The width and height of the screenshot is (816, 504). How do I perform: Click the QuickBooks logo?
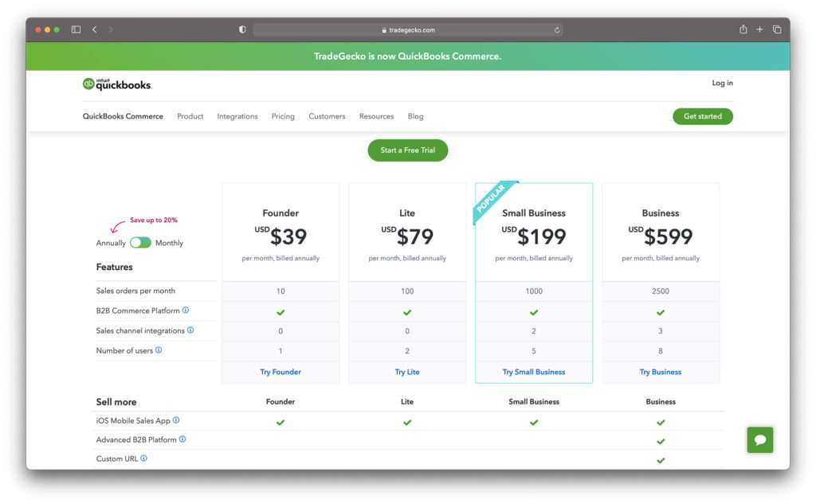[x=116, y=84]
